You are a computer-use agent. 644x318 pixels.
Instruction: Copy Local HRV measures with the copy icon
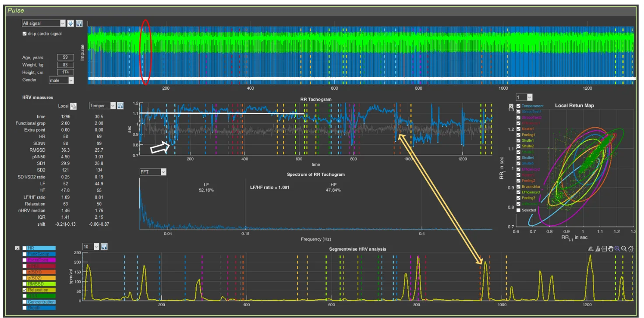(x=74, y=106)
